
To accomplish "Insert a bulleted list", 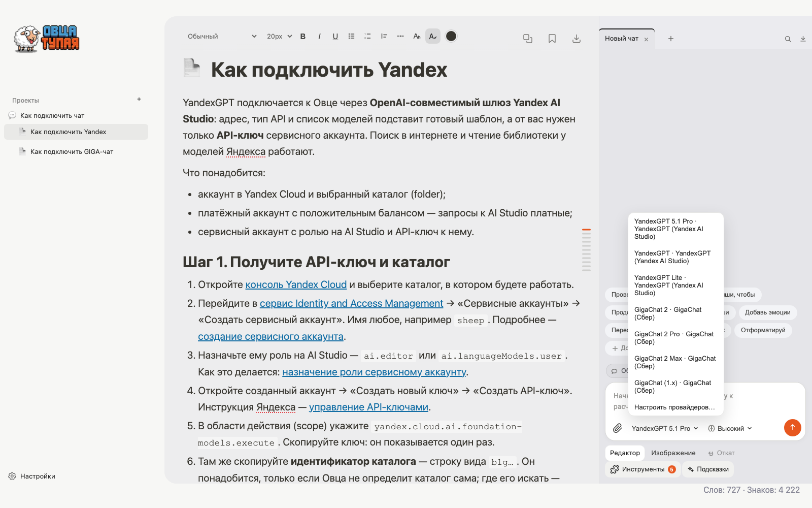I will 351,37.
